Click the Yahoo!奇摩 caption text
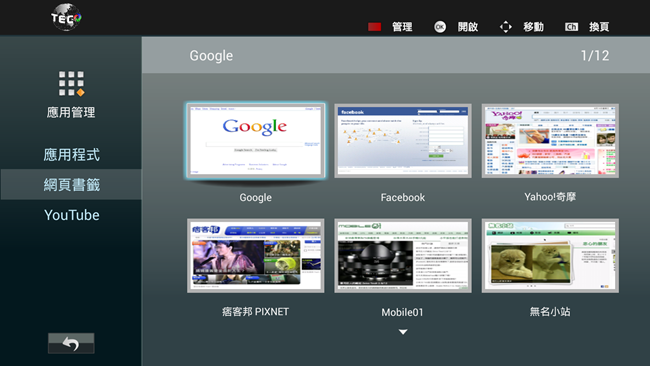Viewport: 650px width, 366px height. pyautogui.click(x=550, y=197)
